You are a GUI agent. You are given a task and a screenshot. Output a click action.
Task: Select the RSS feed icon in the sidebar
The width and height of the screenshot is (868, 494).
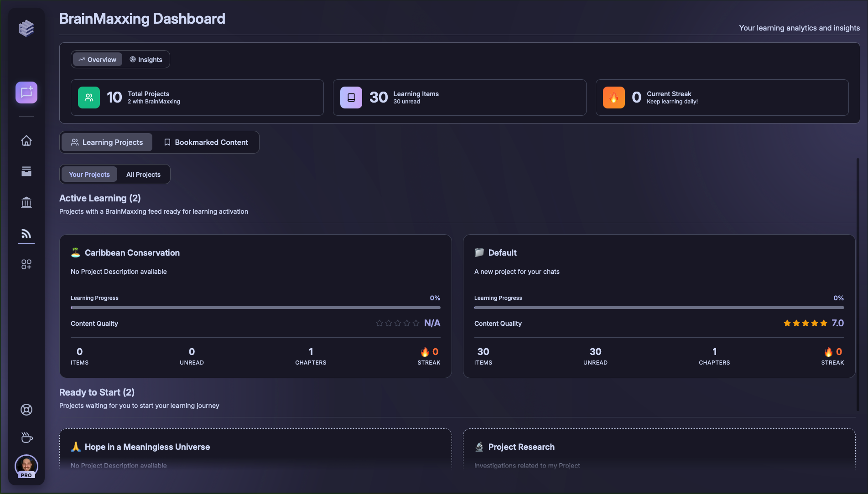tap(26, 233)
